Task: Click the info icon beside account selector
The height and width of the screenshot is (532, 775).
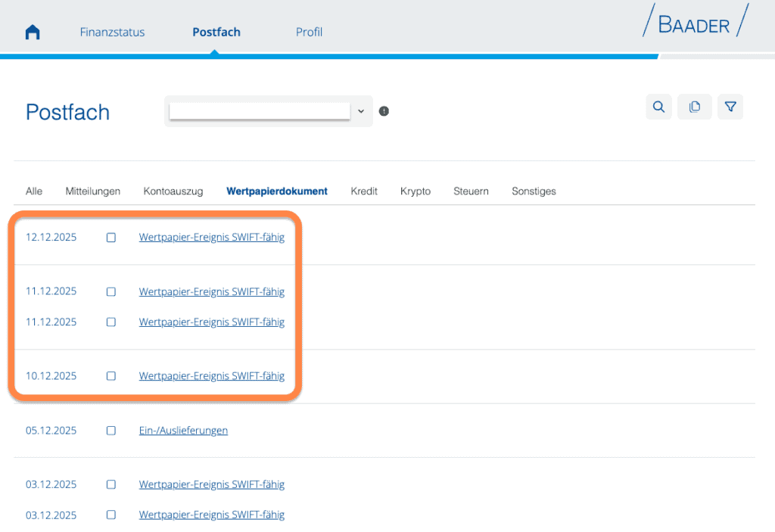Action: [x=384, y=111]
